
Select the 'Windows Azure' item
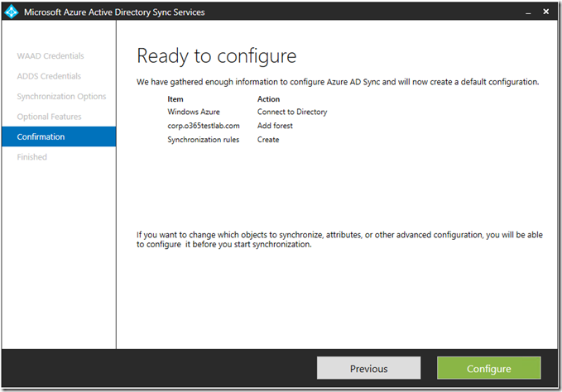click(194, 112)
